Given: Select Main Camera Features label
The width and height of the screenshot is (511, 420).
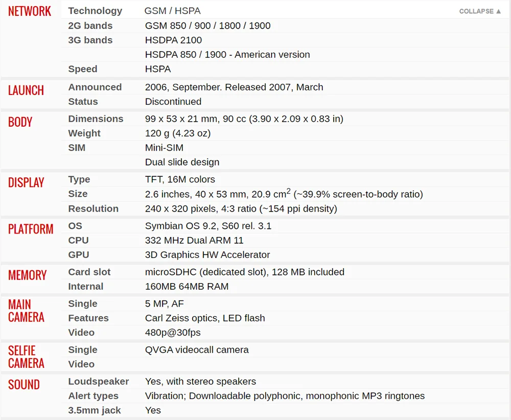Looking at the screenshot, I should click(x=88, y=318).
